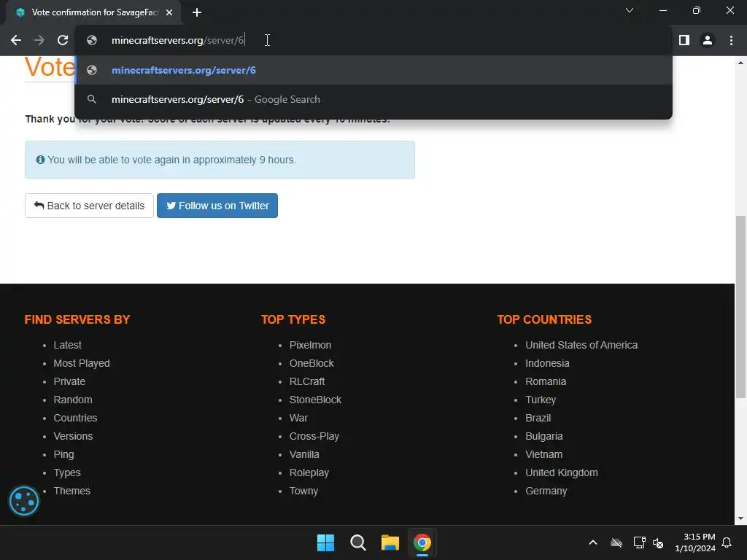This screenshot has width=747, height=560.
Task: Open the taskbar clock showing 3:15 PM
Action: point(695,542)
